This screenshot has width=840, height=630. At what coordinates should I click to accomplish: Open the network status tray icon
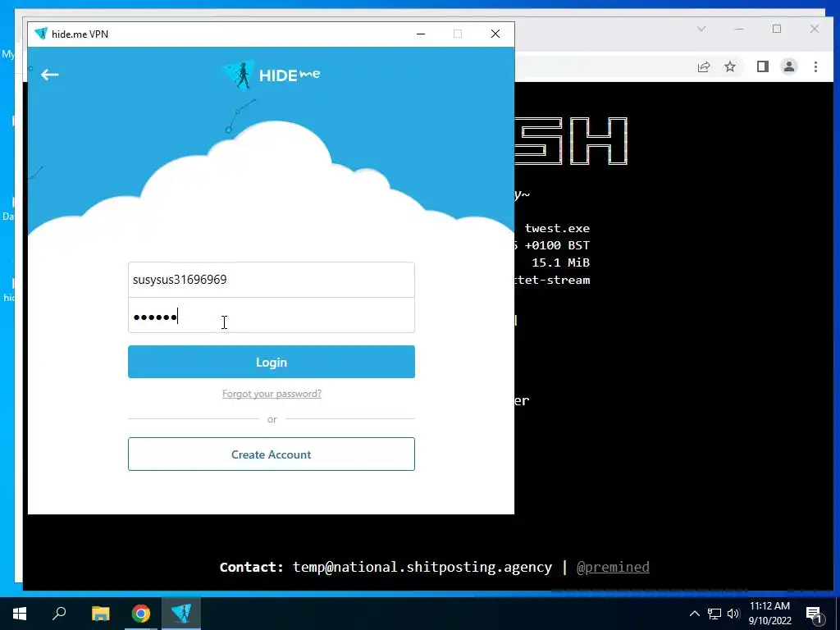tap(714, 614)
